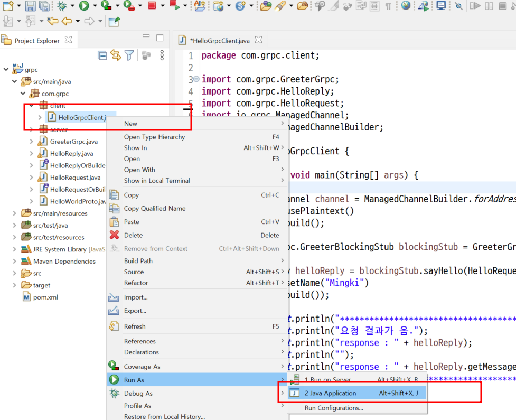The image size is (516, 420).
Task: Open Project Explorer filter funnel icon
Action: click(129, 55)
